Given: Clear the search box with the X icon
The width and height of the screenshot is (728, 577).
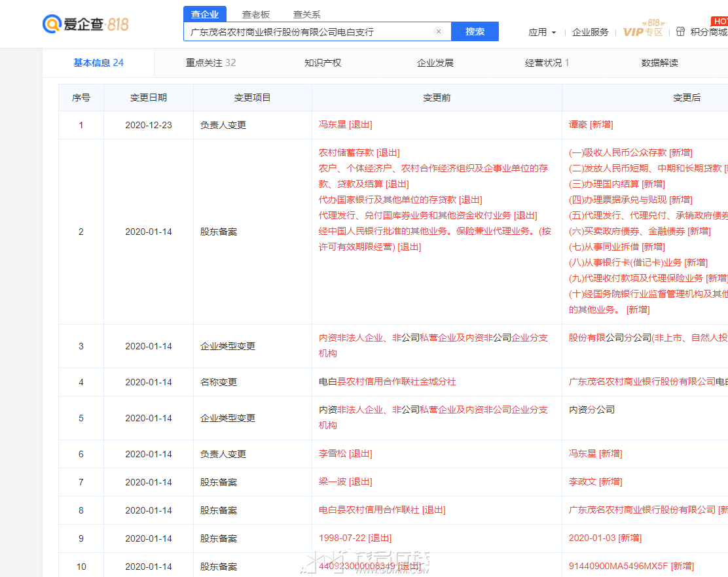Looking at the screenshot, I should 439,31.
